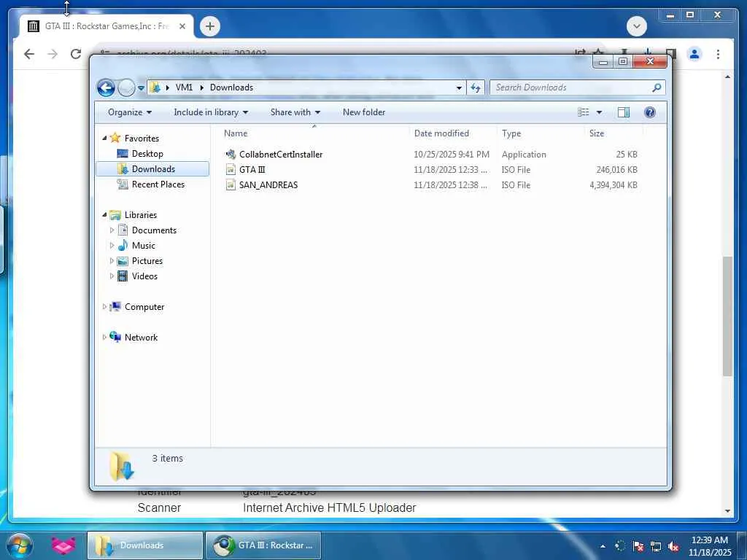Screen dimensions: 747x560
Task: Expand the Videos library
Action: [x=112, y=276]
